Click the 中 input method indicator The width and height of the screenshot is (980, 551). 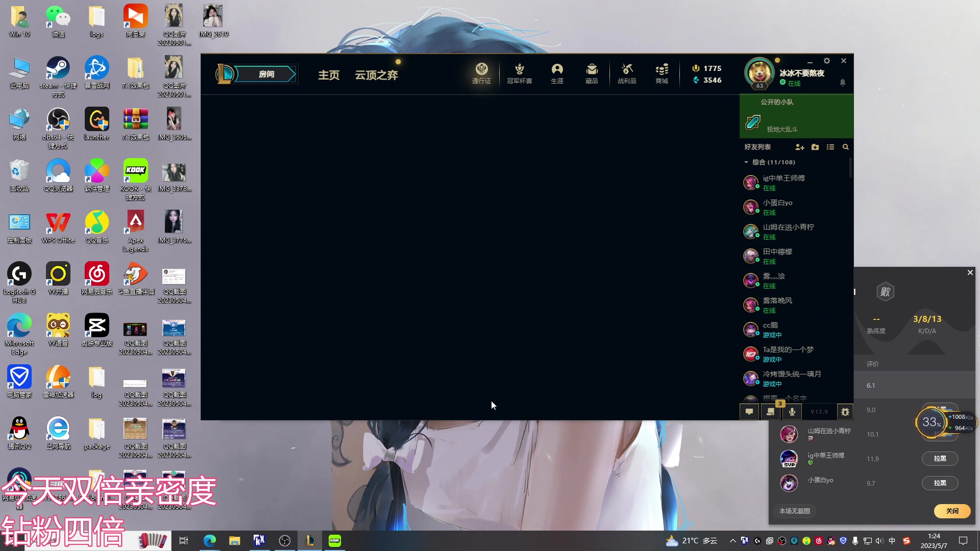(892, 541)
